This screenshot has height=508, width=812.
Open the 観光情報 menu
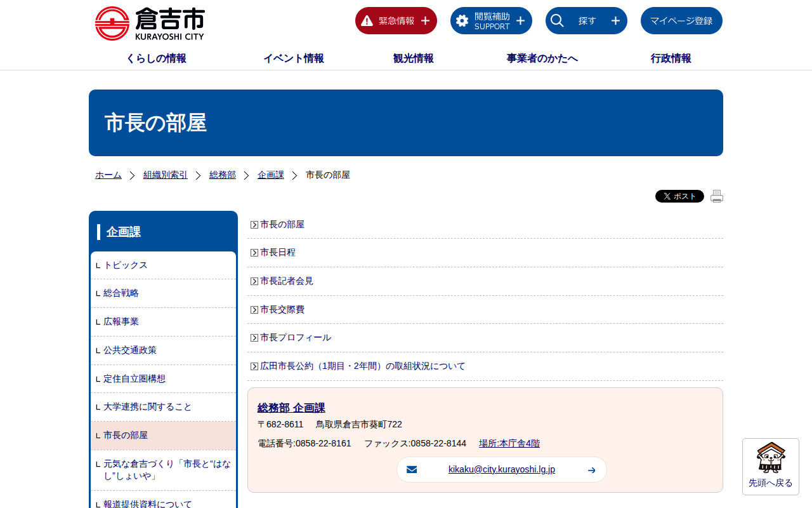pos(414,58)
